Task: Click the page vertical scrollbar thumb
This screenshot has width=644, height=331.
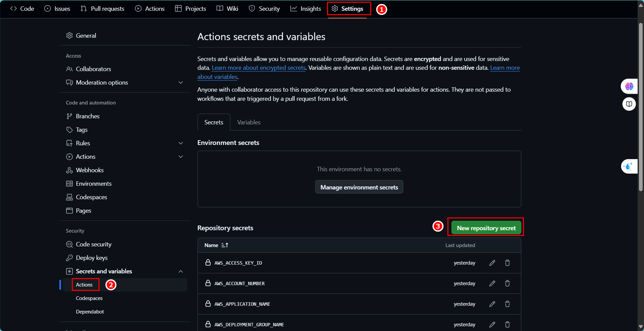Action: pyautogui.click(x=641, y=107)
